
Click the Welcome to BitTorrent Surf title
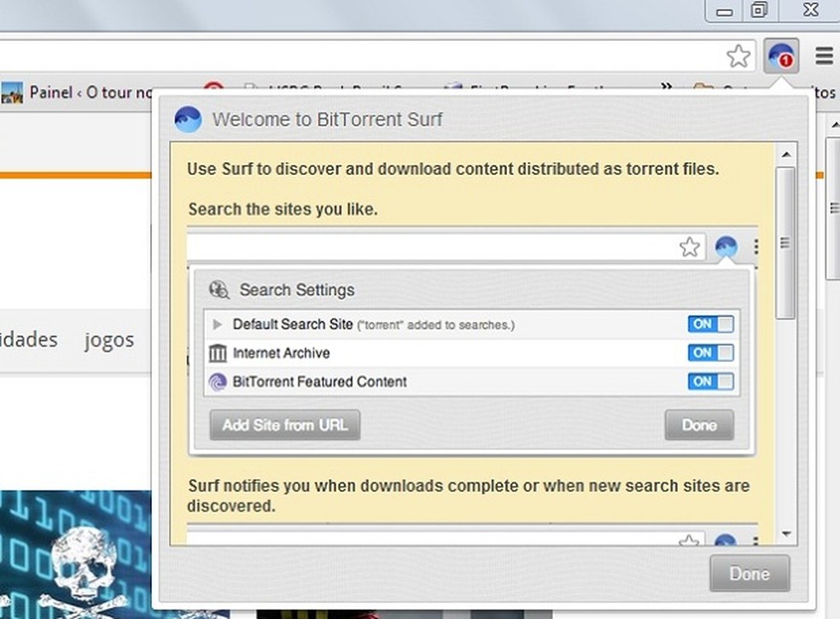327,119
